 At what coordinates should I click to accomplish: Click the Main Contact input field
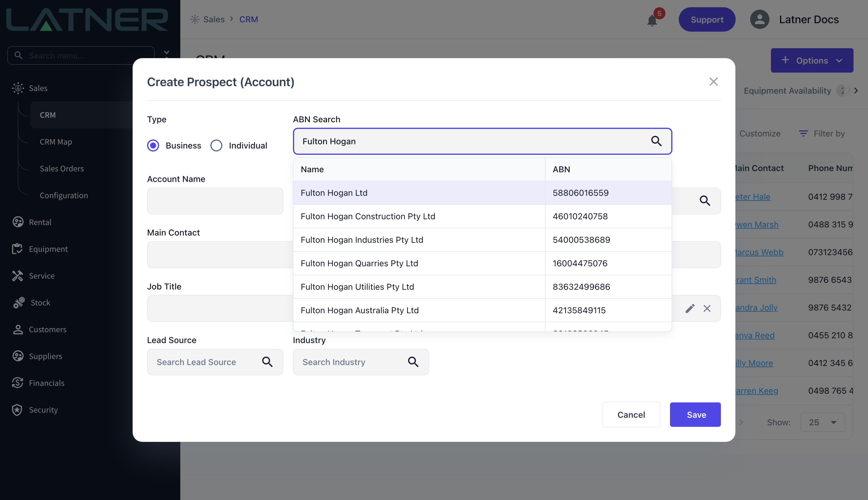coord(220,255)
